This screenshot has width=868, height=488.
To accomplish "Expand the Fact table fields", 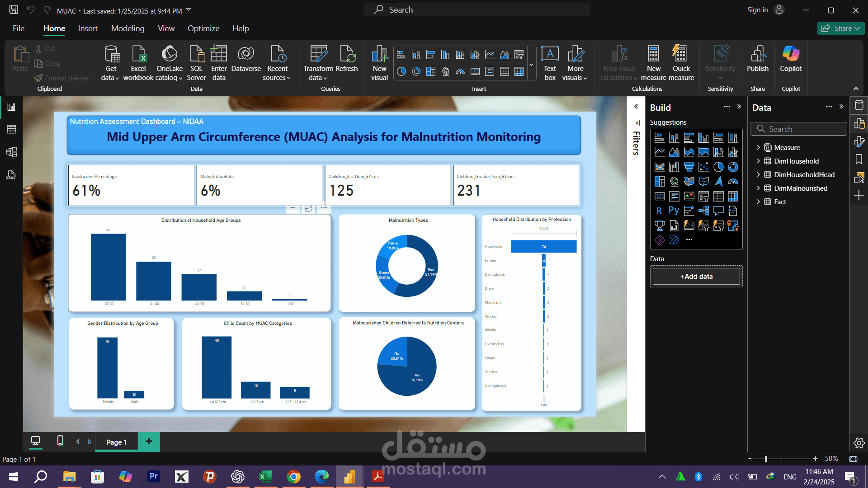I will 758,202.
